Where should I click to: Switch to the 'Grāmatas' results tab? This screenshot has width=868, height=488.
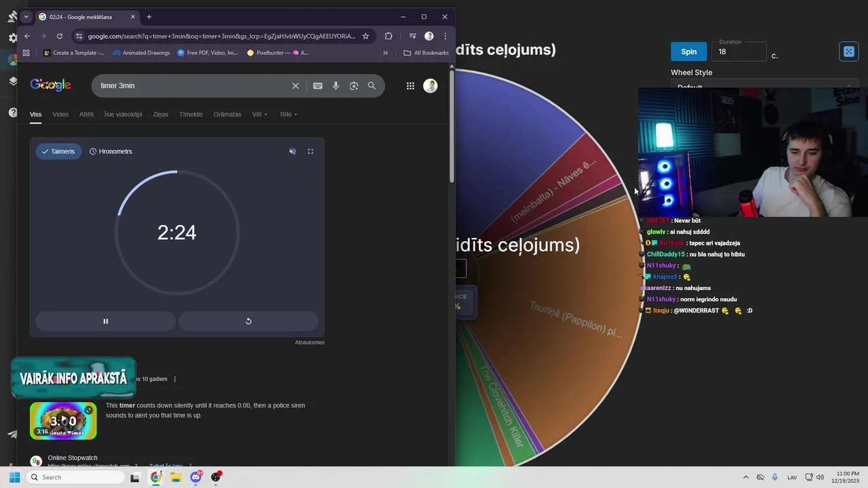[x=227, y=115]
